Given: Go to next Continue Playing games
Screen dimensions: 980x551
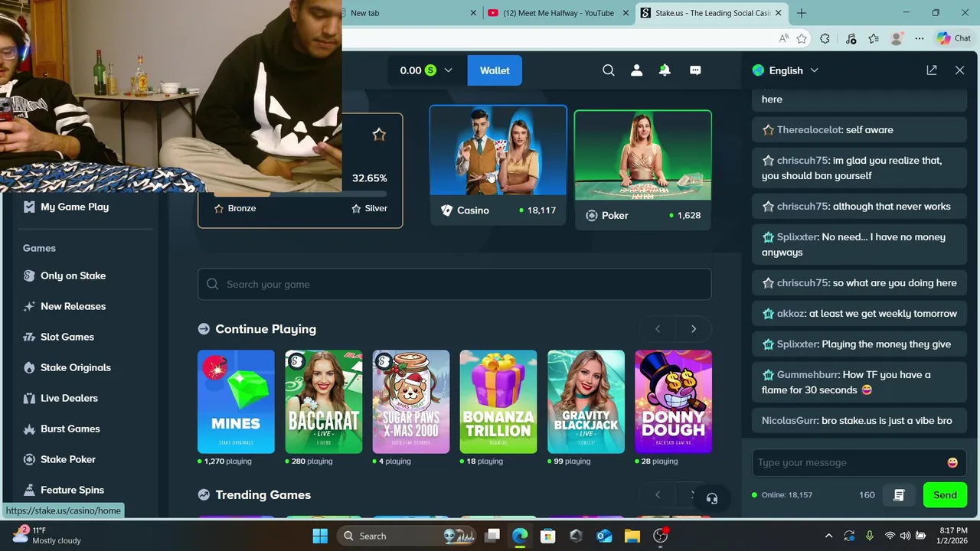Looking at the screenshot, I should (x=694, y=329).
